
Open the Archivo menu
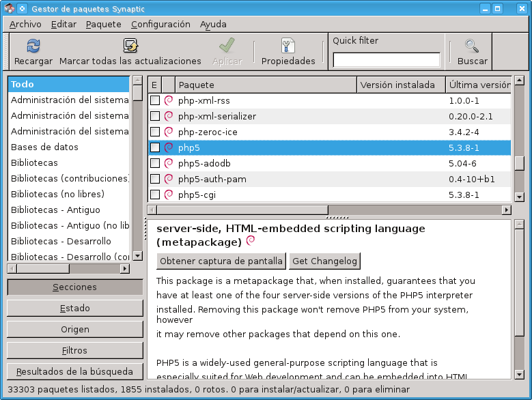(x=25, y=25)
